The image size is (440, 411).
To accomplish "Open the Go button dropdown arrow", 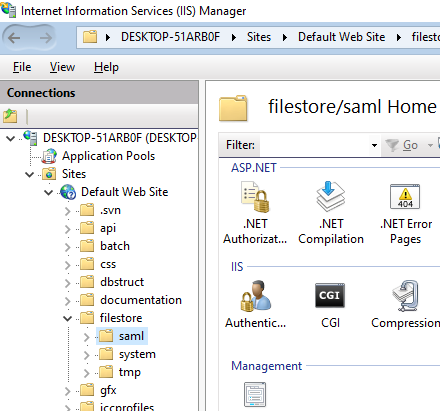I will pos(430,145).
